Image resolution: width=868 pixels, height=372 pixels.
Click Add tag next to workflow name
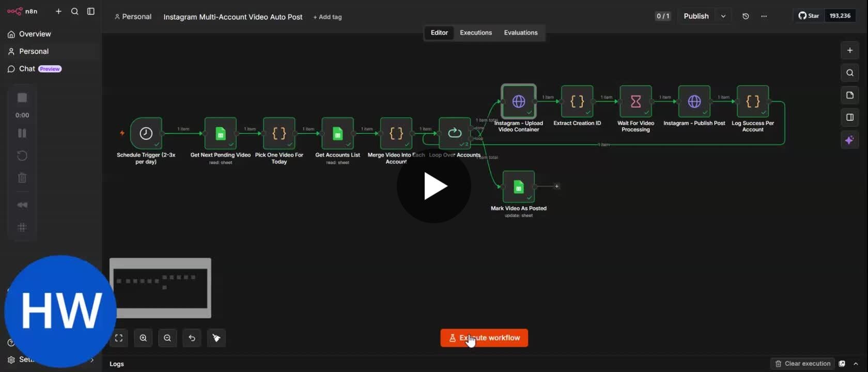328,17
